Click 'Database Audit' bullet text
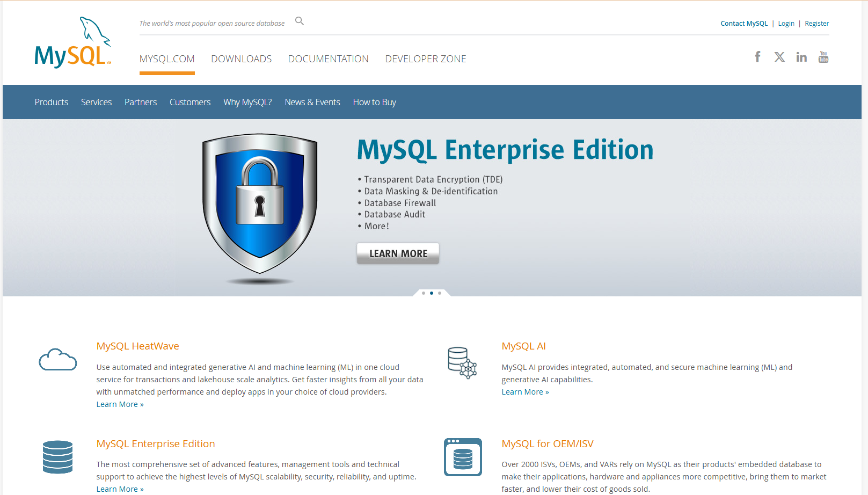868x495 pixels. click(395, 214)
